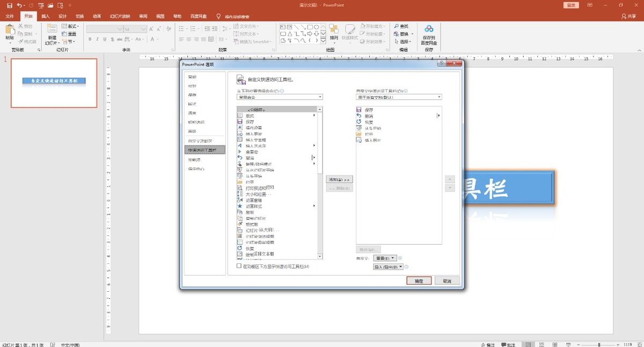
Task: Select 插入文本框 in the command list
Action: point(277,139)
